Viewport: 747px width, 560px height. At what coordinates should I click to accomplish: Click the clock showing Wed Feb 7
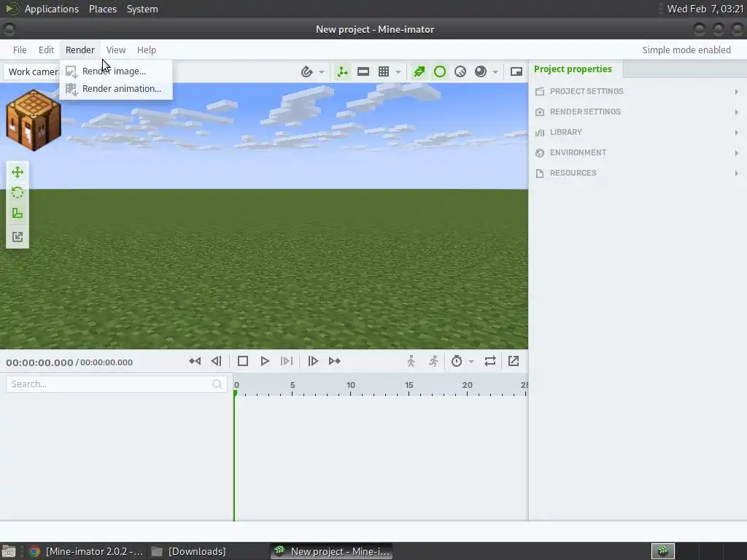click(x=705, y=9)
